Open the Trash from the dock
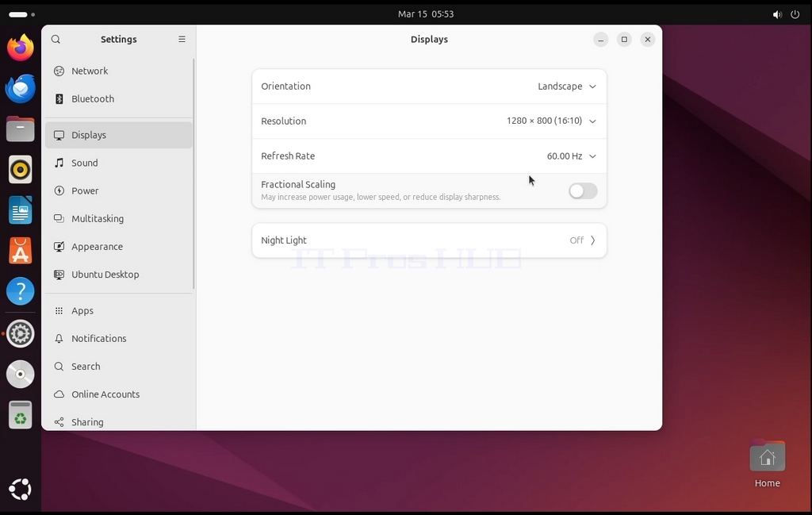The image size is (812, 515). click(x=20, y=414)
